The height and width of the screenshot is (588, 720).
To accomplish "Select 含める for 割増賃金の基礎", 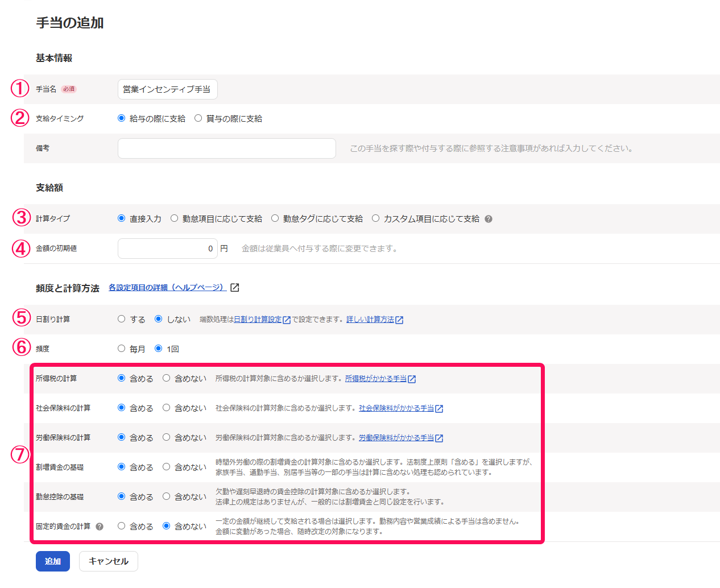I will click(121, 467).
